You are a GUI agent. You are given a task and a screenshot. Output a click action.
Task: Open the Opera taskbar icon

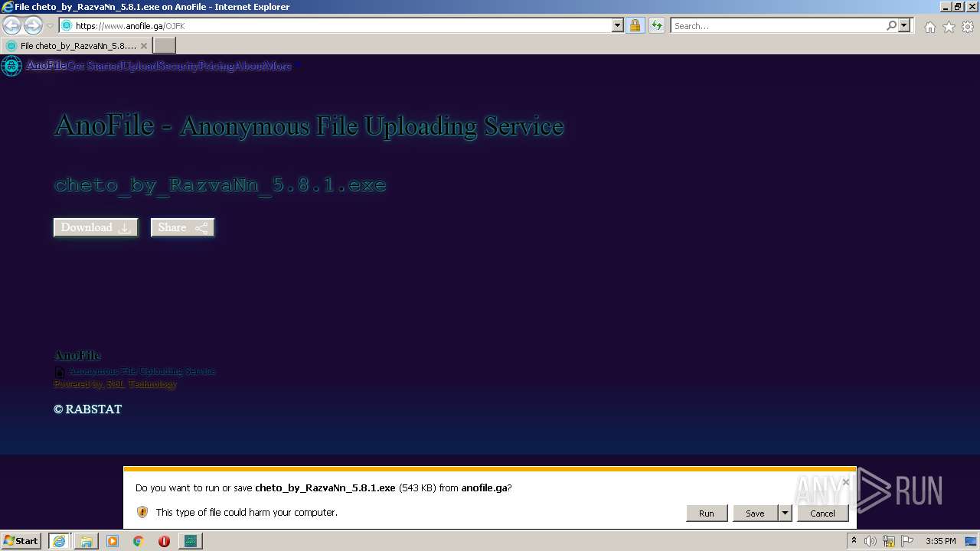(x=164, y=541)
